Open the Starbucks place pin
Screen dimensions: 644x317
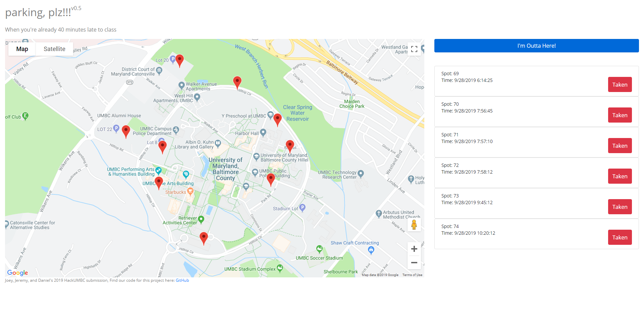click(x=190, y=191)
